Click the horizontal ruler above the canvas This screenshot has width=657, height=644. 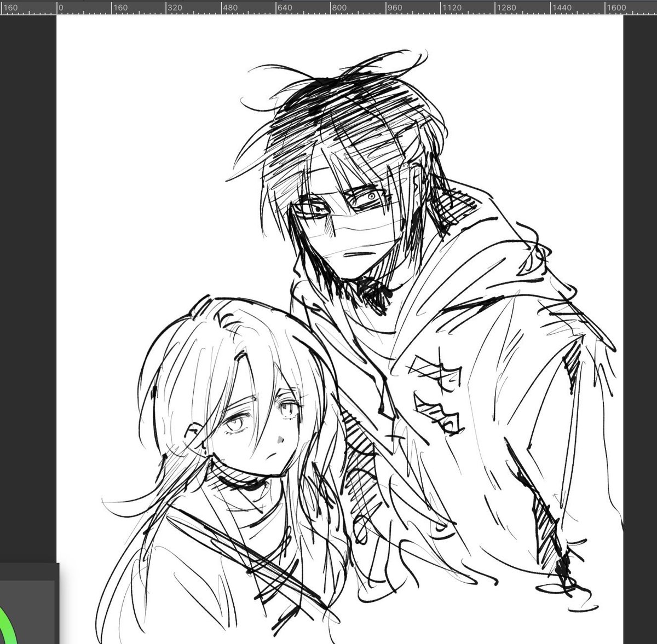click(328, 7)
